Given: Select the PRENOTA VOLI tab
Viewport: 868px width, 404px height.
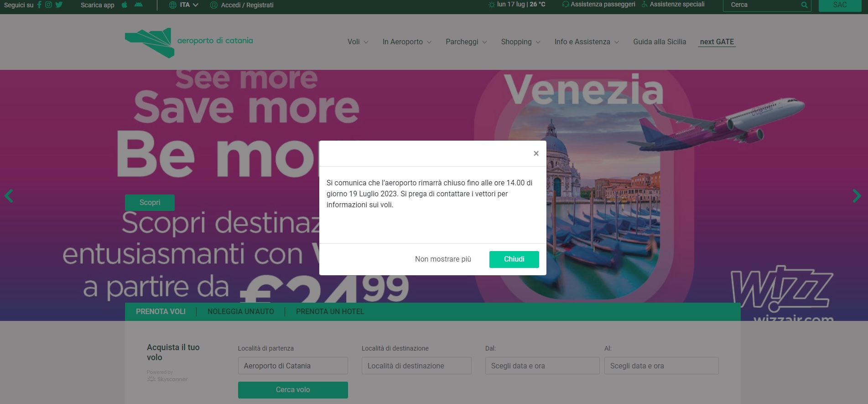Looking at the screenshot, I should [x=161, y=311].
